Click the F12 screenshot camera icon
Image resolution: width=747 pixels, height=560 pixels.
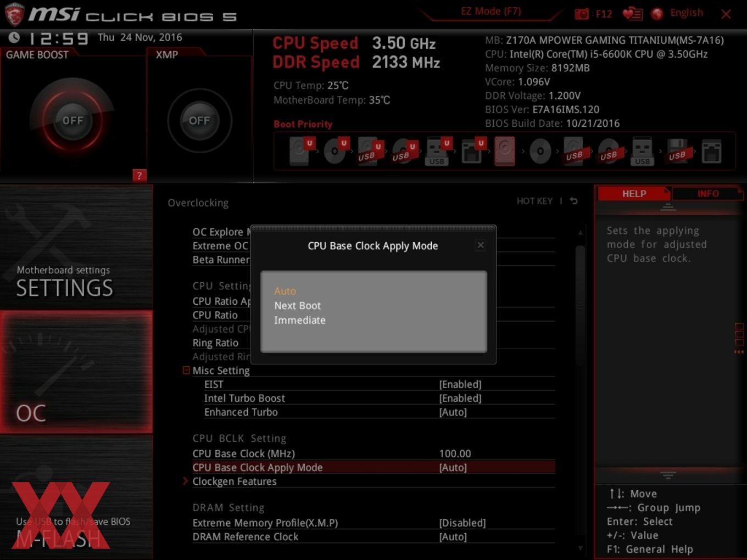coord(582,14)
